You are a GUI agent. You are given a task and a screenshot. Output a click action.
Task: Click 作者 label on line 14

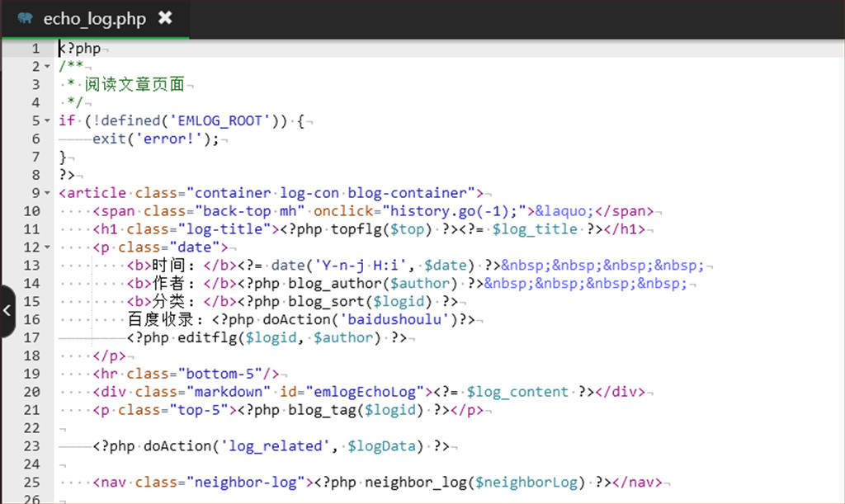point(168,283)
